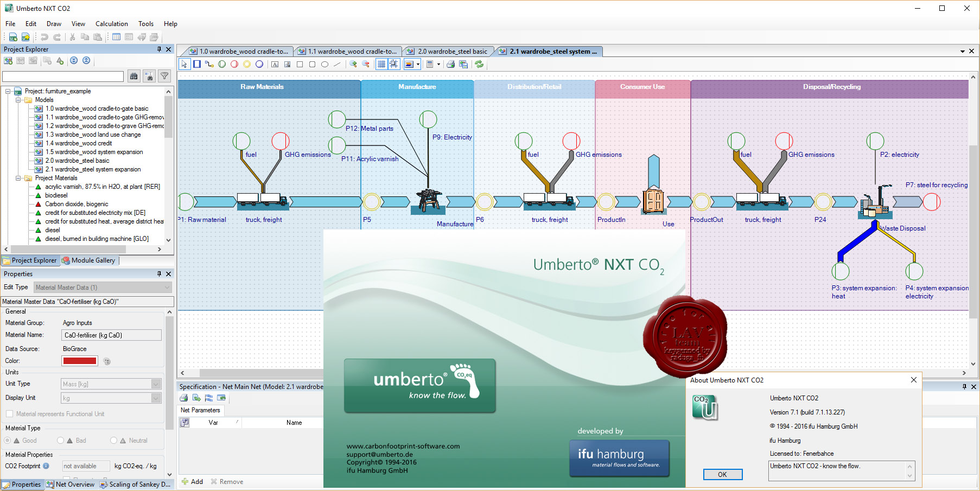Click the Cut scissors icon
The image size is (980, 491).
click(x=72, y=37)
